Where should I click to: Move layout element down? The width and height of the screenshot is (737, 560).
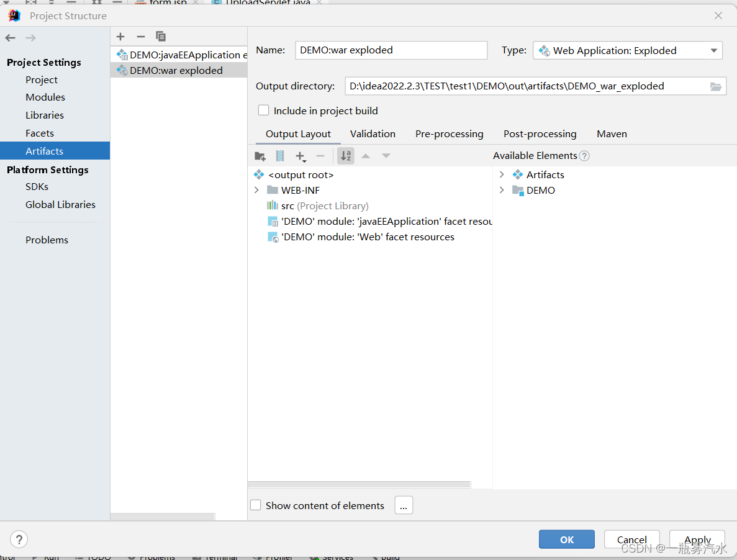(x=386, y=156)
